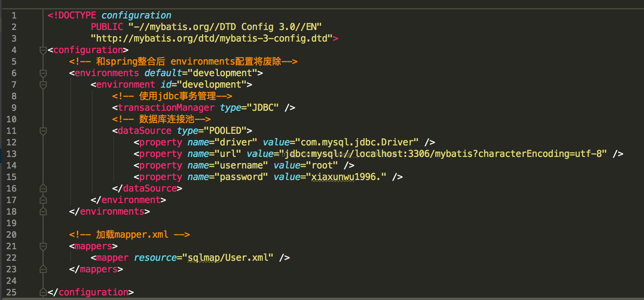Click the opening configuration tag name
644x300 pixels.
[x=88, y=50]
